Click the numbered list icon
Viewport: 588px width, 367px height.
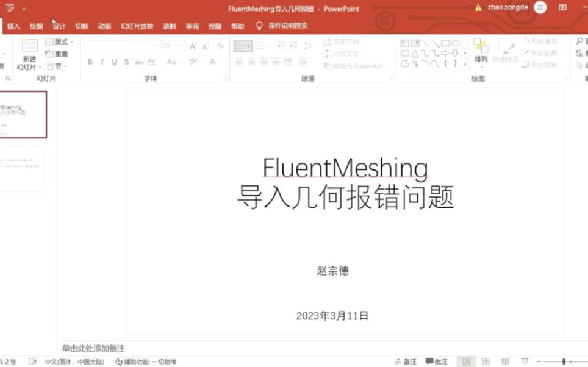259,46
